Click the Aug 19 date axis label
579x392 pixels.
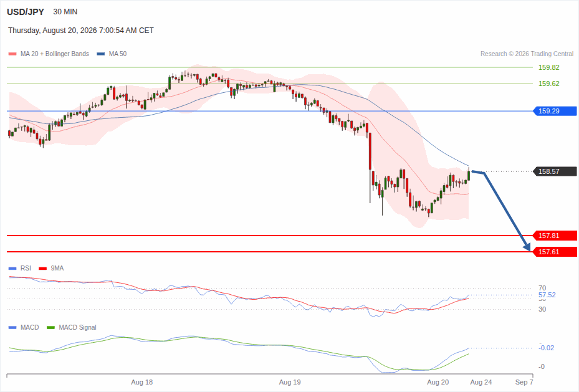[x=290, y=383]
